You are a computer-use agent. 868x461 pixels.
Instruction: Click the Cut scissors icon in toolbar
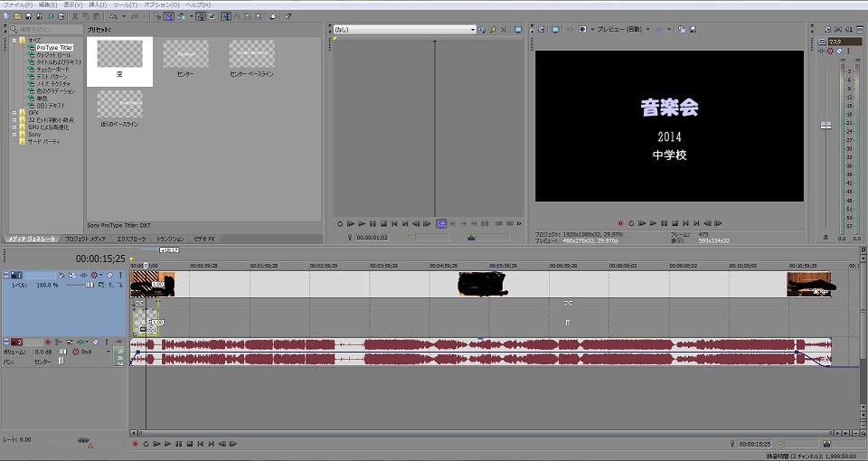click(75, 16)
